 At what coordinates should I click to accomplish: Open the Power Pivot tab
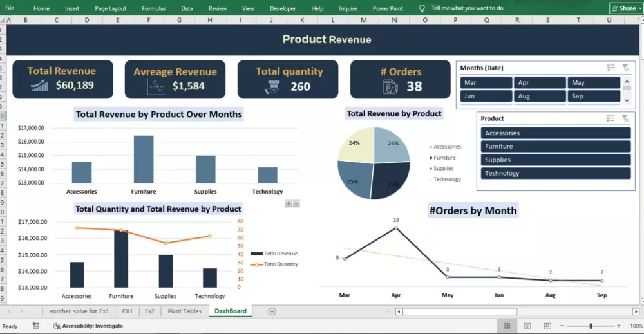[388, 8]
